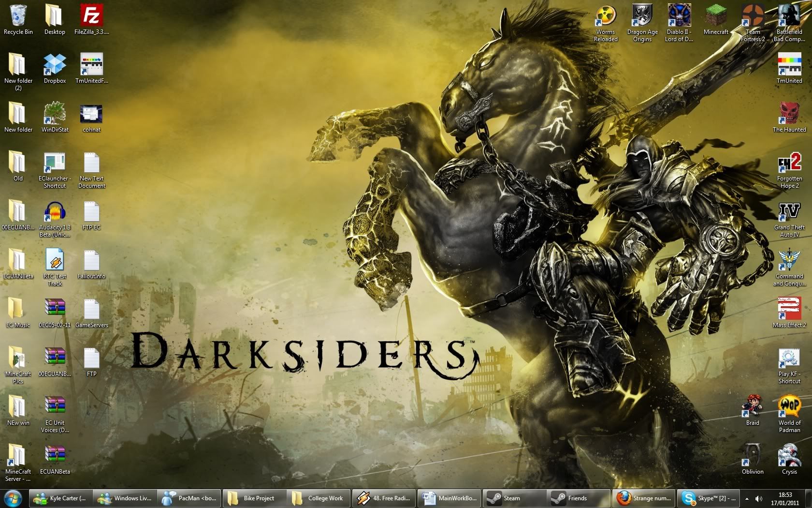Select the Team Fortress 2 shortcut
Viewport: 812px width, 508px height.
753,23
